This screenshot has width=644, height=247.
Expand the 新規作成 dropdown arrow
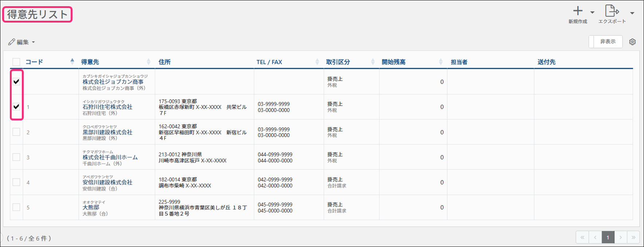(x=592, y=13)
